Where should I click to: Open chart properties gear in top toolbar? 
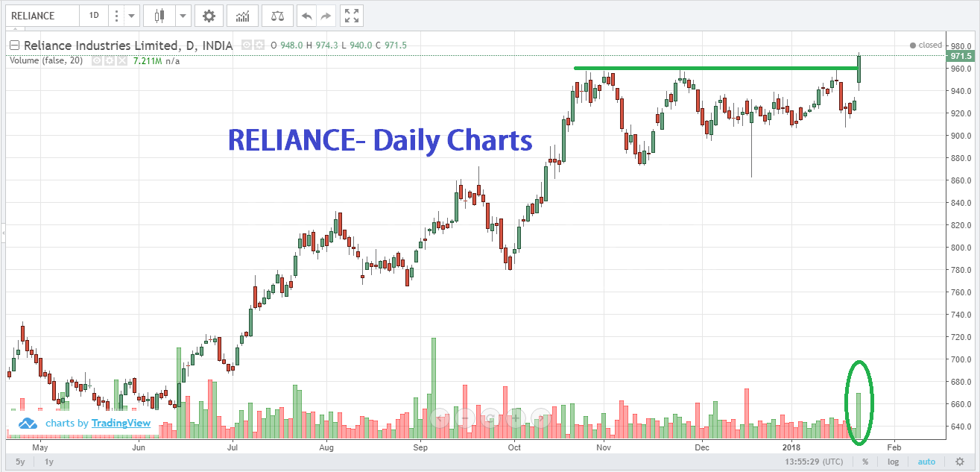209,15
